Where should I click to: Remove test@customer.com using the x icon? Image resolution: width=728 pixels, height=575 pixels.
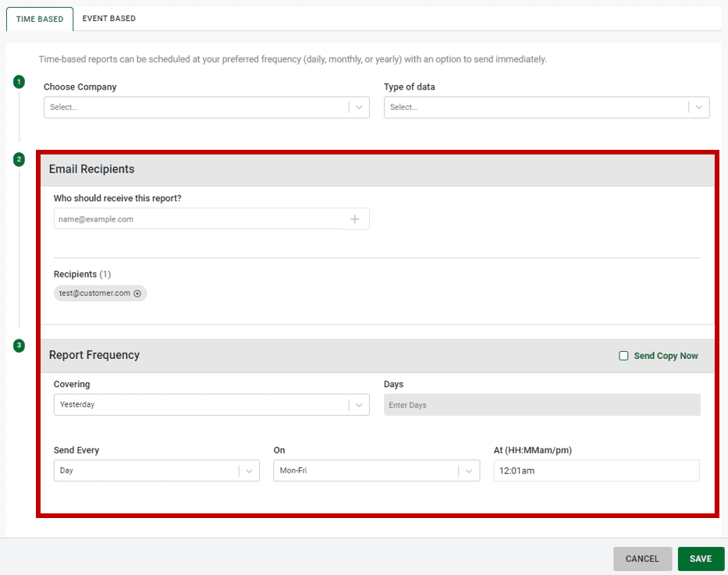click(x=138, y=293)
